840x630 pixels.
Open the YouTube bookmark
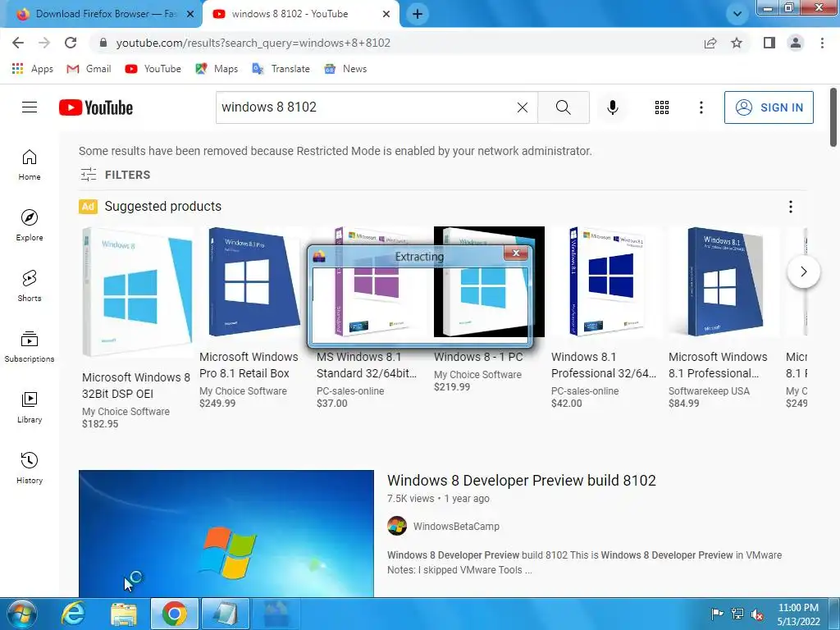[x=153, y=69]
